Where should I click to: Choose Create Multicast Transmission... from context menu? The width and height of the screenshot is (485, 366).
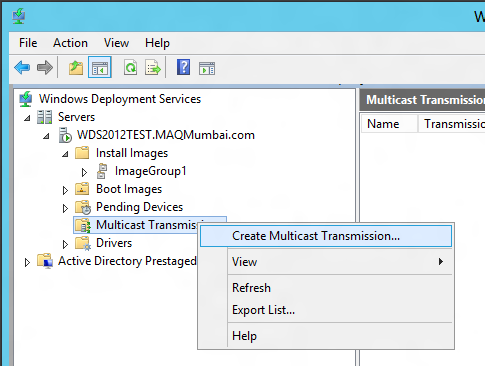[326, 236]
